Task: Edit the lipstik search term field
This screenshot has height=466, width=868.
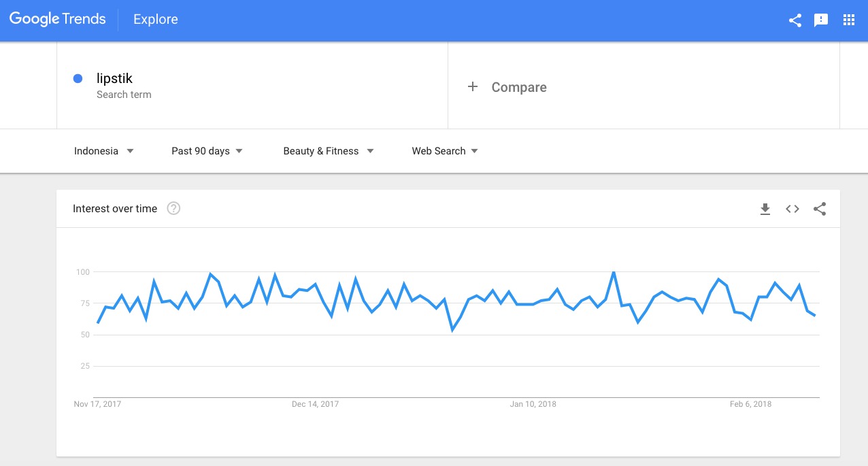Action: pos(114,79)
